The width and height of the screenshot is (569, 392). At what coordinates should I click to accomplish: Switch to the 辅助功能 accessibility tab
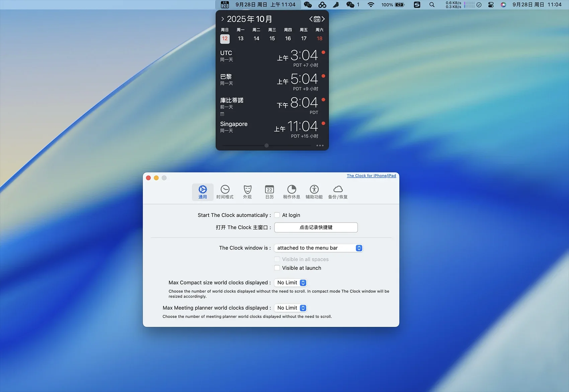coord(314,192)
